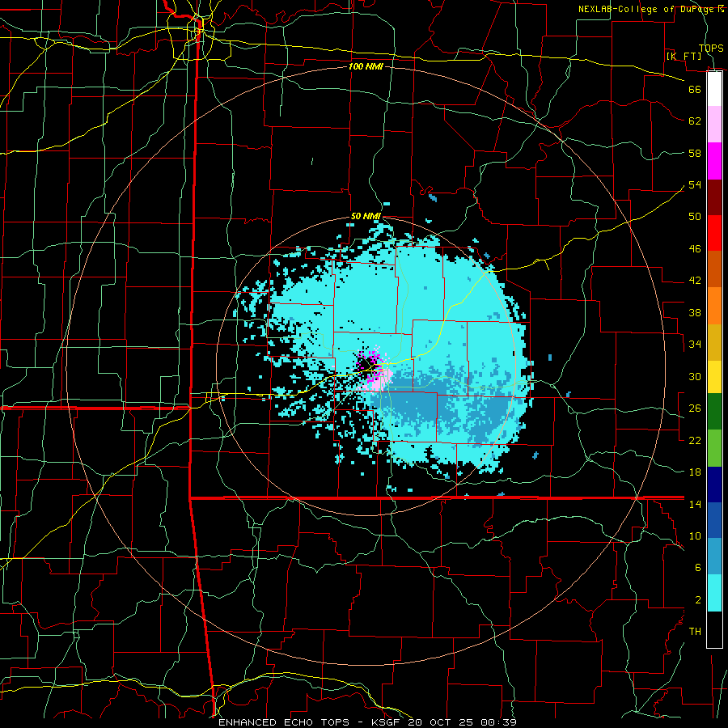Screen dimensions: 728x728
Task: Click the legend value "46"
Action: [695, 248]
